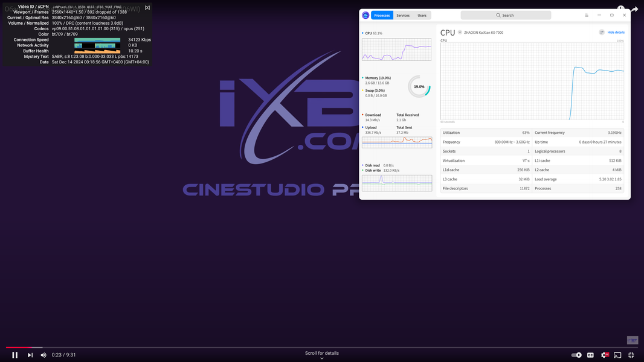Turn on closed captions
The height and width of the screenshot is (362, 644).
(x=591, y=355)
